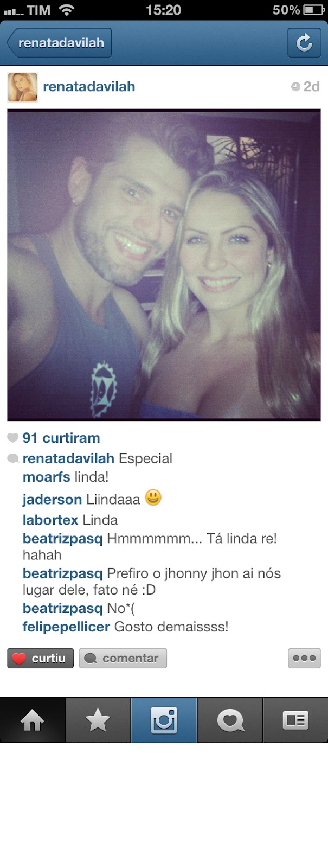The width and height of the screenshot is (328, 868).
Task: Open the Popular star tab
Action: coord(98,720)
